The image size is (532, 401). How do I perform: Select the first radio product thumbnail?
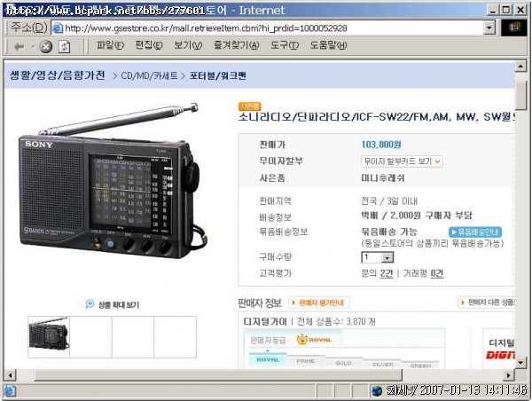click(49, 337)
